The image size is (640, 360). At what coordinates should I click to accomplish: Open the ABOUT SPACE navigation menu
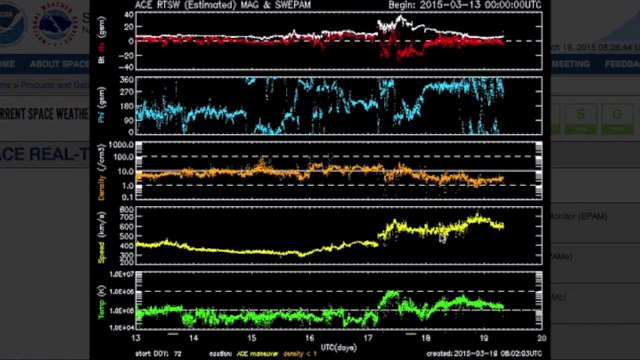coord(60,64)
